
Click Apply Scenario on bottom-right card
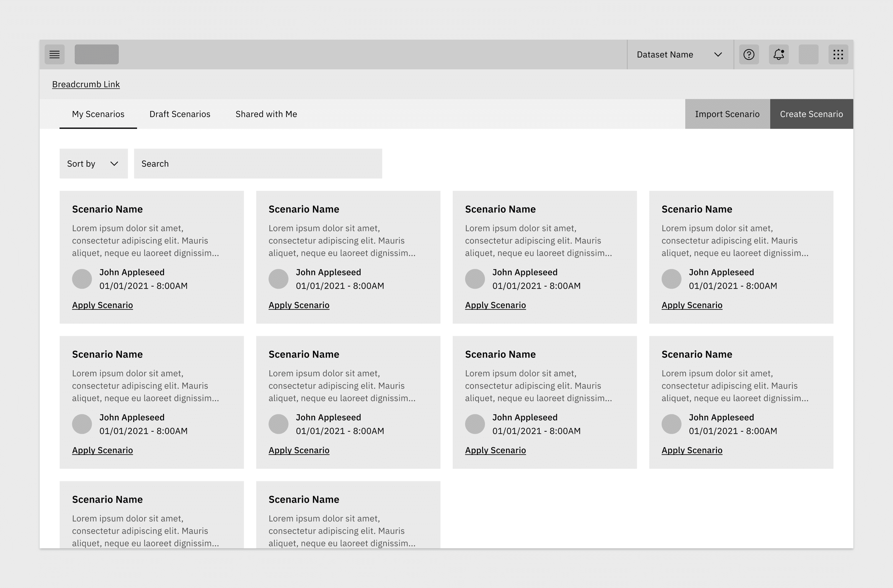pyautogui.click(x=691, y=450)
